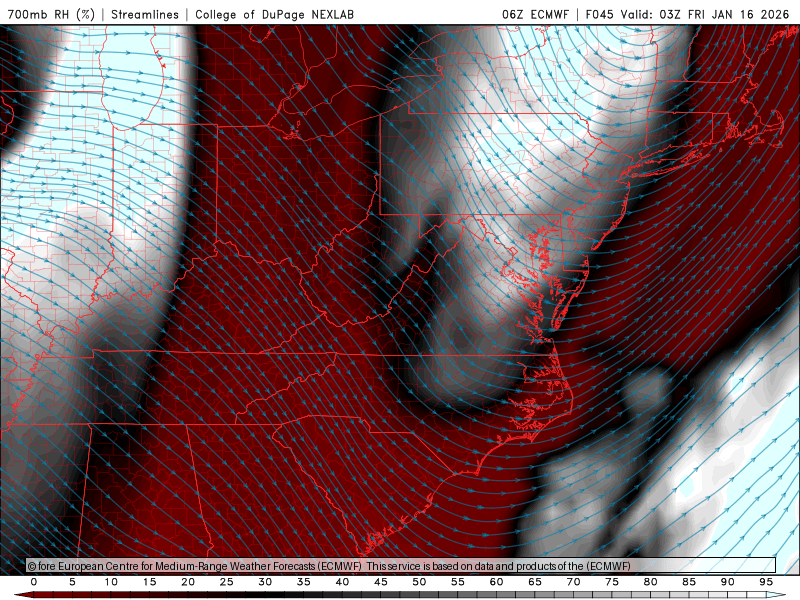The height and width of the screenshot is (600, 800).
Task: Click the '95' label on RH color scale
Action: [766, 582]
